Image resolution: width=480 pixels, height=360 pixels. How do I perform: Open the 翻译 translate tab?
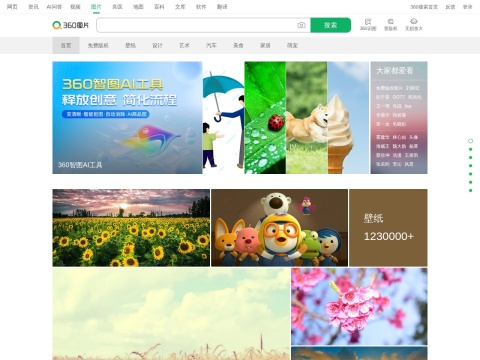click(x=222, y=7)
